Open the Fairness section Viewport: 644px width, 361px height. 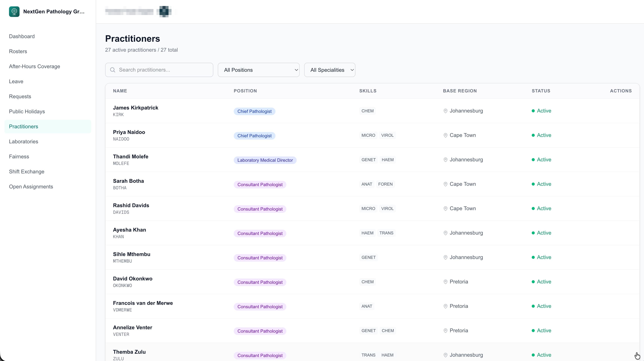19,157
